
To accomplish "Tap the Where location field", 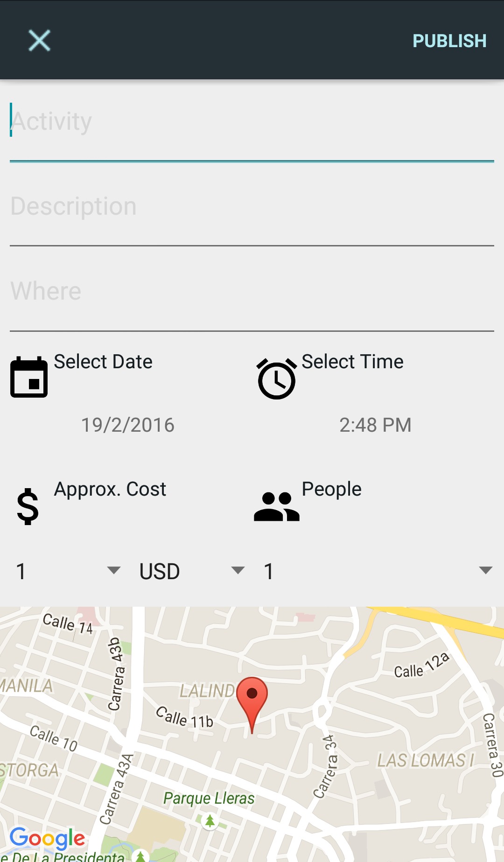I will point(252,292).
